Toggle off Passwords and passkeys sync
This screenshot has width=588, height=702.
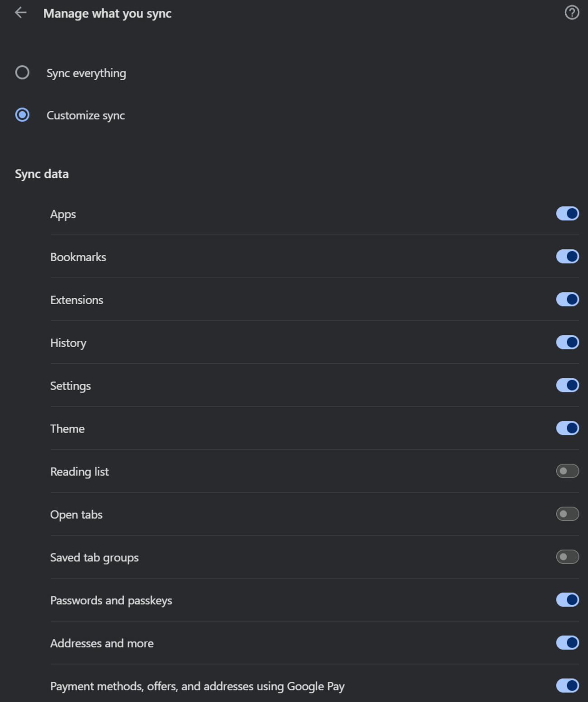568,600
